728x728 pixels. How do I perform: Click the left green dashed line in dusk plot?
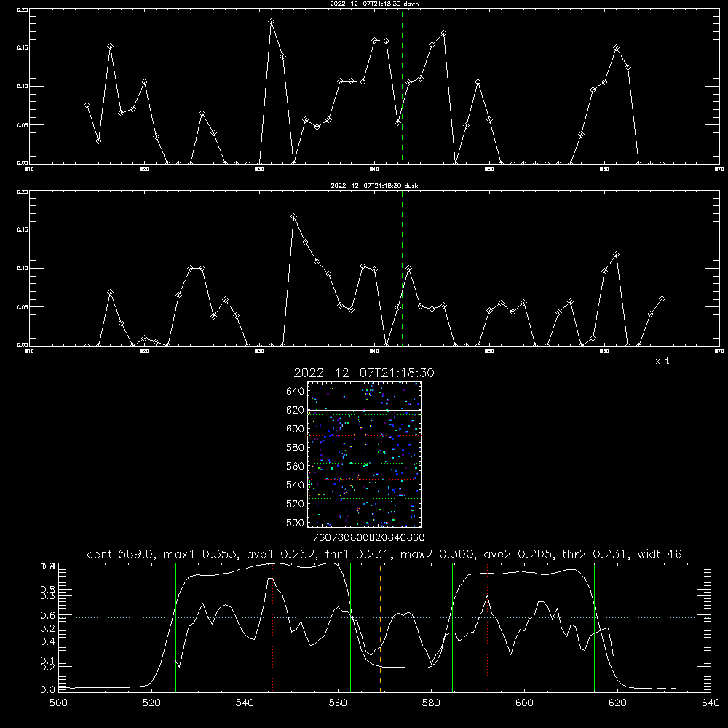(x=232, y=269)
